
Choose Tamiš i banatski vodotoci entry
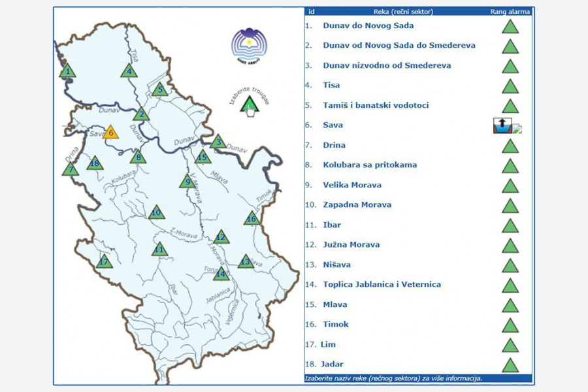coord(376,105)
